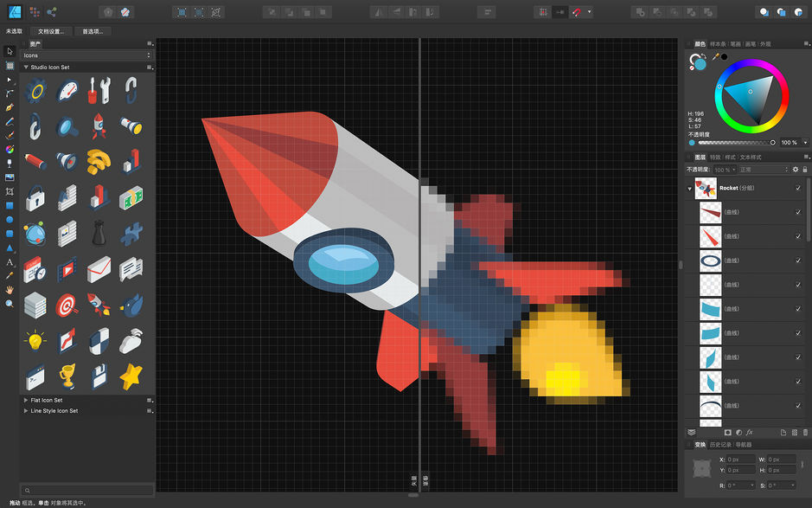
Task: Select the Zoom magnifier tool
Action: (10, 304)
